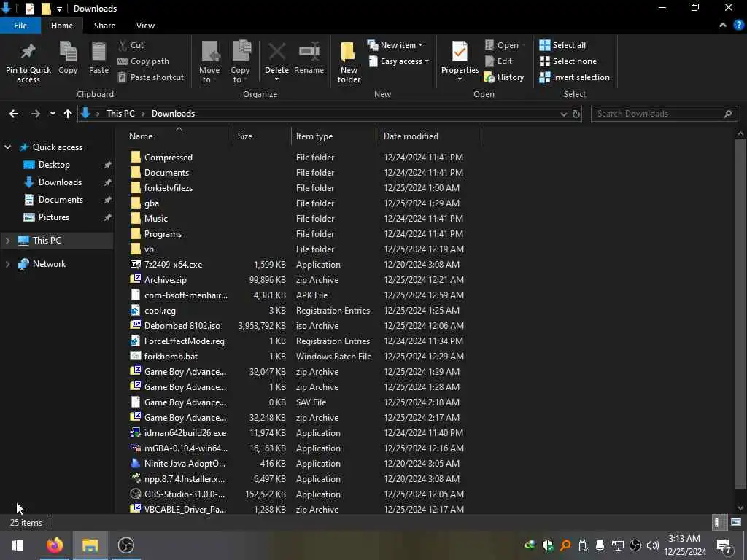
Task: Refresh the Downloads folder
Action: 576,114
